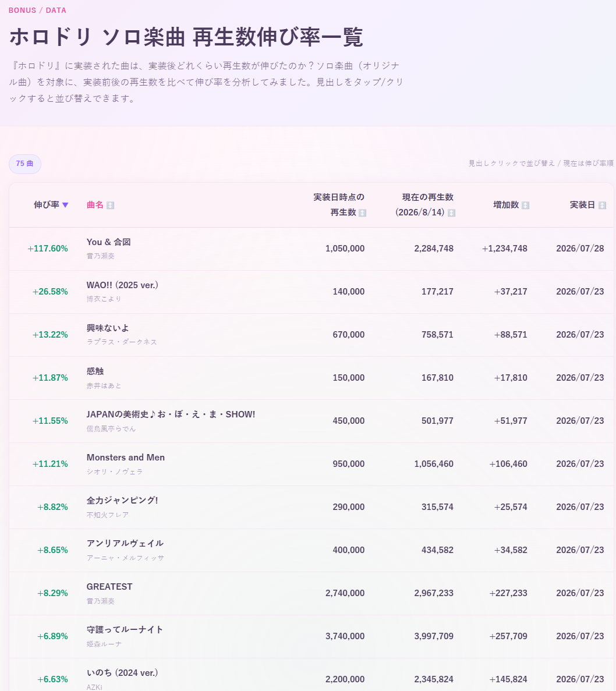616x691 pixels.
Task: Select song title いのち (2024 ver.)
Action: tap(122, 673)
